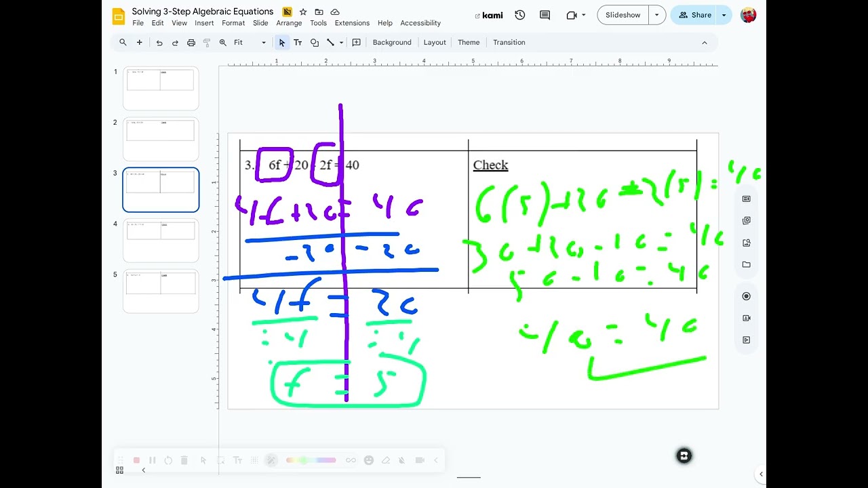The image size is (868, 488).
Task: Print the presentation
Action: click(x=191, y=43)
